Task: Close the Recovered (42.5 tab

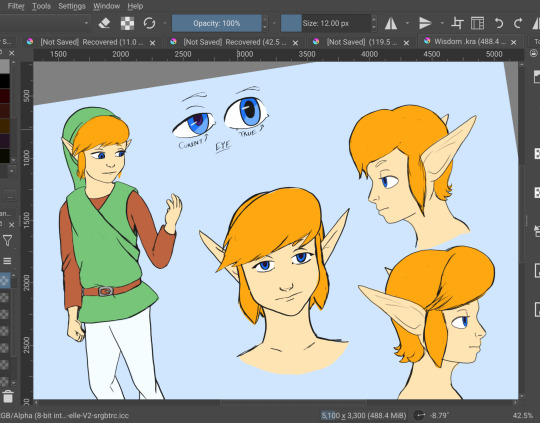Action: pos(295,43)
